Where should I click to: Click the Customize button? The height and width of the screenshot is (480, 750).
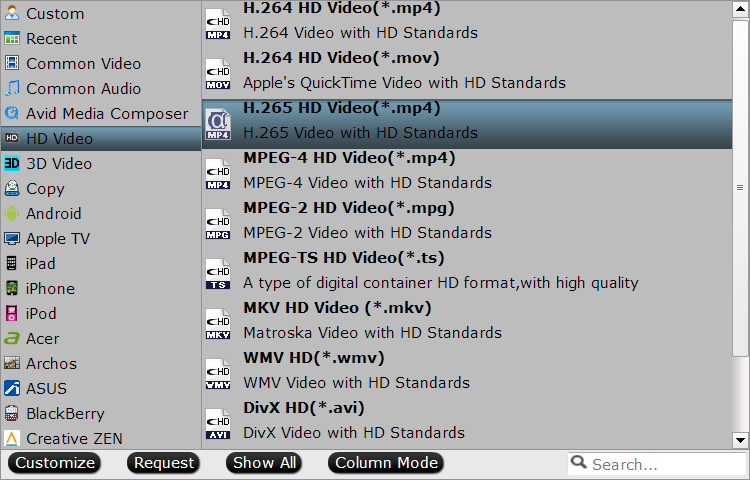click(55, 463)
